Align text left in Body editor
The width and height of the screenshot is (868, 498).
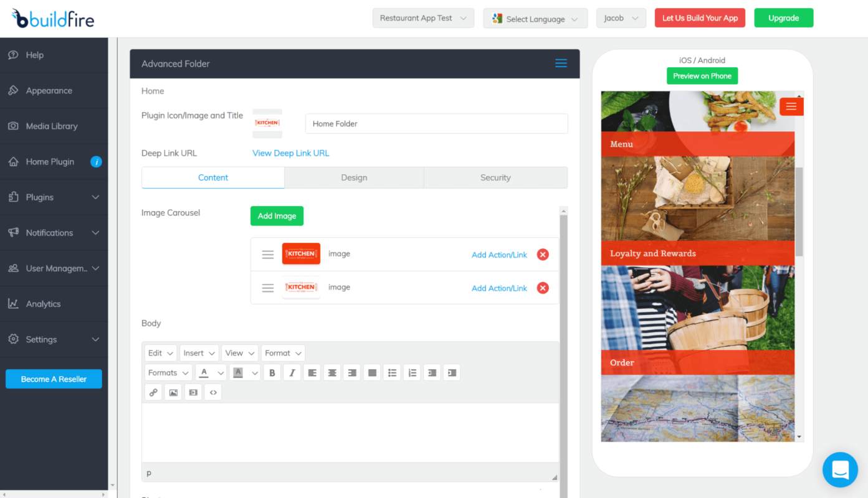(x=312, y=373)
